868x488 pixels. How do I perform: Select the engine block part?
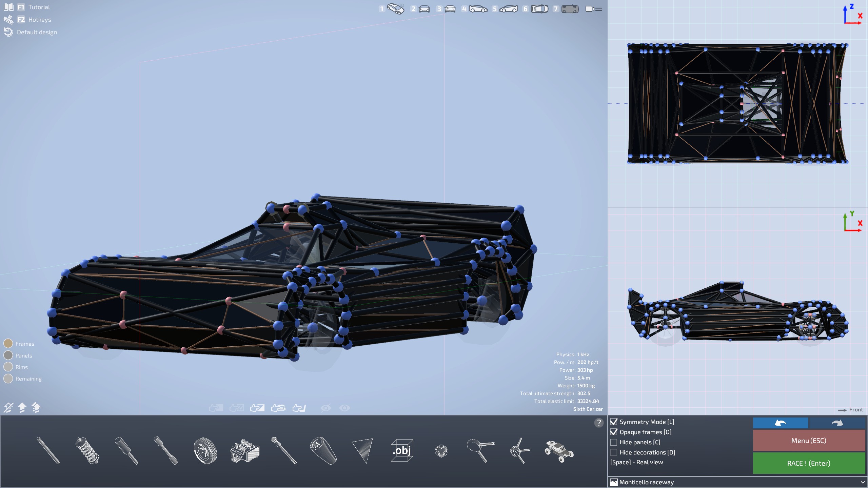point(244,451)
